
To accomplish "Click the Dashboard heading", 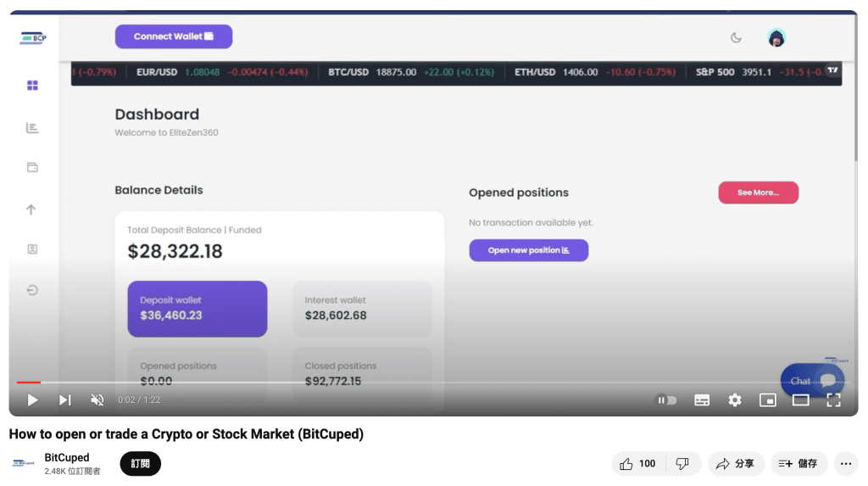I will pos(157,115).
